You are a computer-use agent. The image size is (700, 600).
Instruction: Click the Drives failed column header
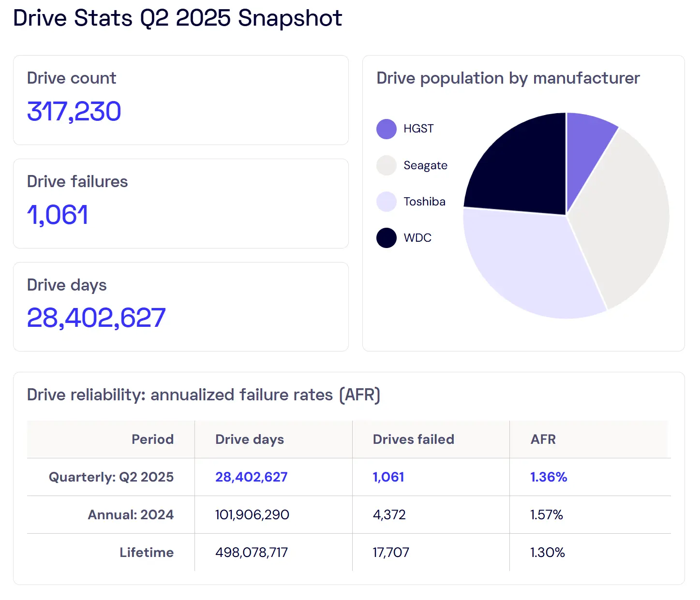tap(413, 439)
